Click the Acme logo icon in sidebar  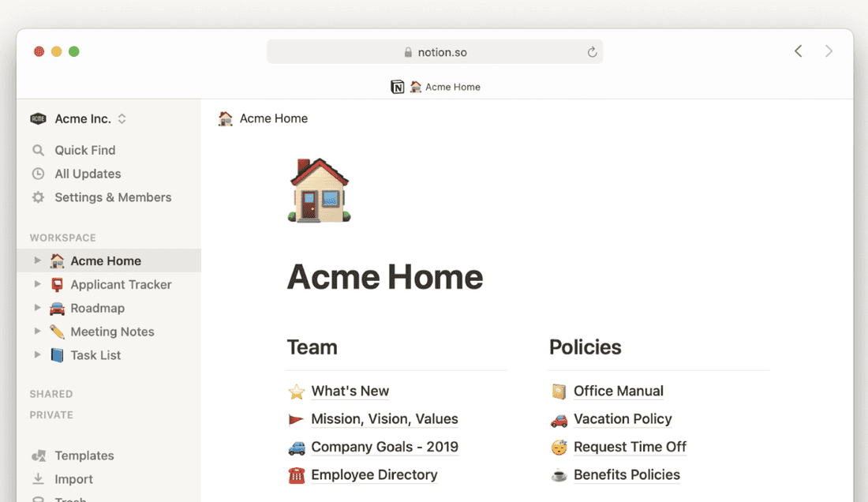[38, 118]
